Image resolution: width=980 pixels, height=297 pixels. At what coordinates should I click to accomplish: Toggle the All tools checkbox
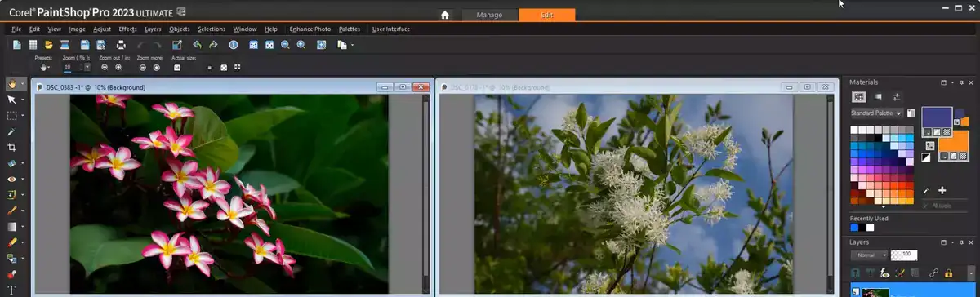coord(924,205)
